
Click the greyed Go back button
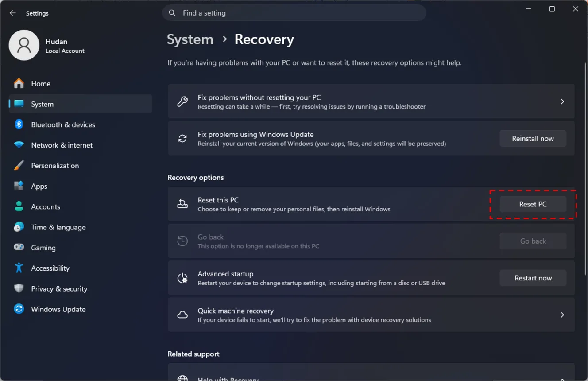pyautogui.click(x=533, y=241)
